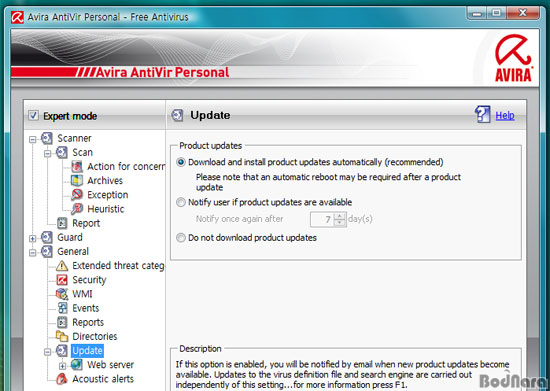550x391 pixels.
Task: Click the Report icon under Scanner
Action: tap(62, 223)
